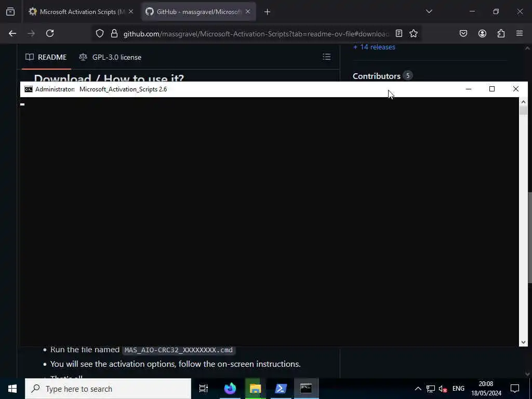Maximize the Microsoft_Activation_Scripts console window
The width and height of the screenshot is (532, 399).
(492, 89)
